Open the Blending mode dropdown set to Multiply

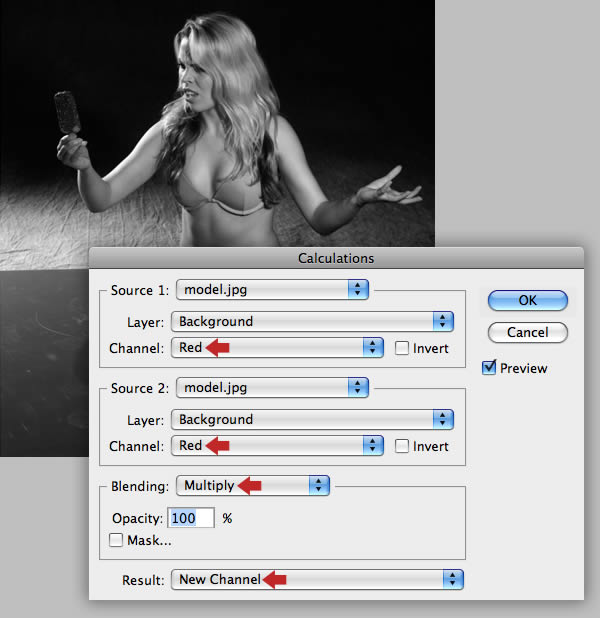click(253, 485)
